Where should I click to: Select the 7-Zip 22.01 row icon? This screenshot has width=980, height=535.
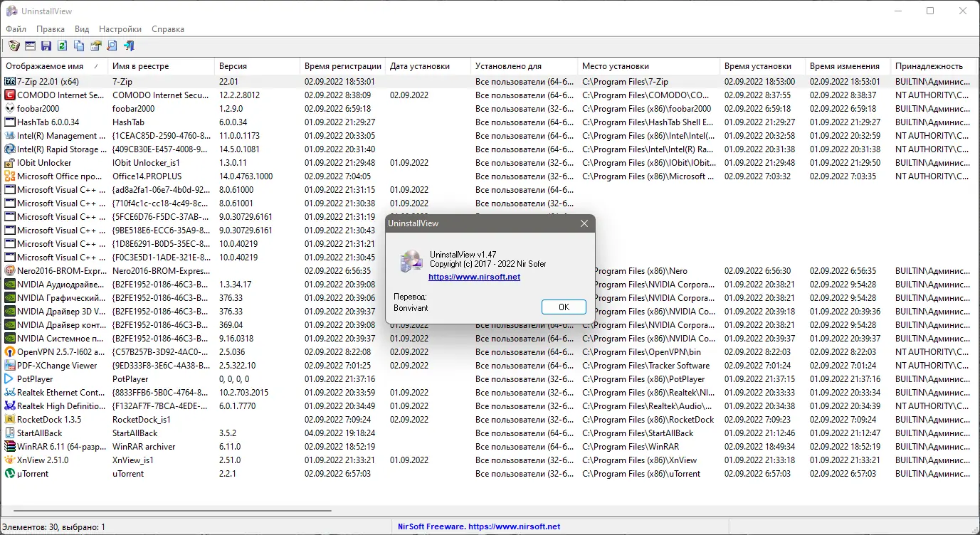(10, 82)
